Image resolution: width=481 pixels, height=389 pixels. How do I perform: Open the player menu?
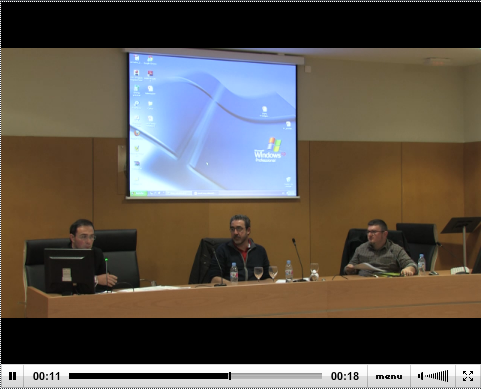389,376
